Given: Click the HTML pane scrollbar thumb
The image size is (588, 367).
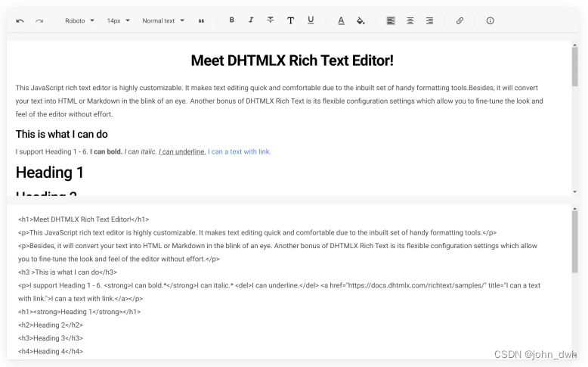Looking at the screenshot, I should pyautogui.click(x=575, y=242).
